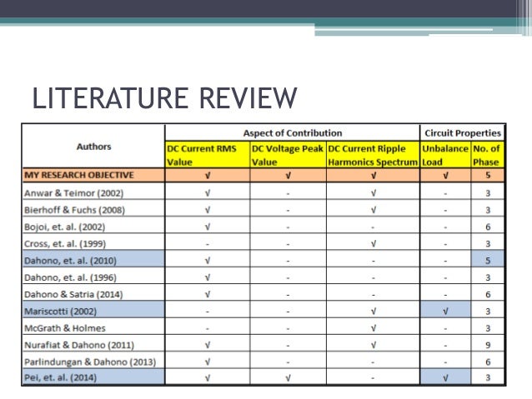The image size is (532, 399).
Task: Click phase count 6 in Parlindungan row
Action: (488, 362)
